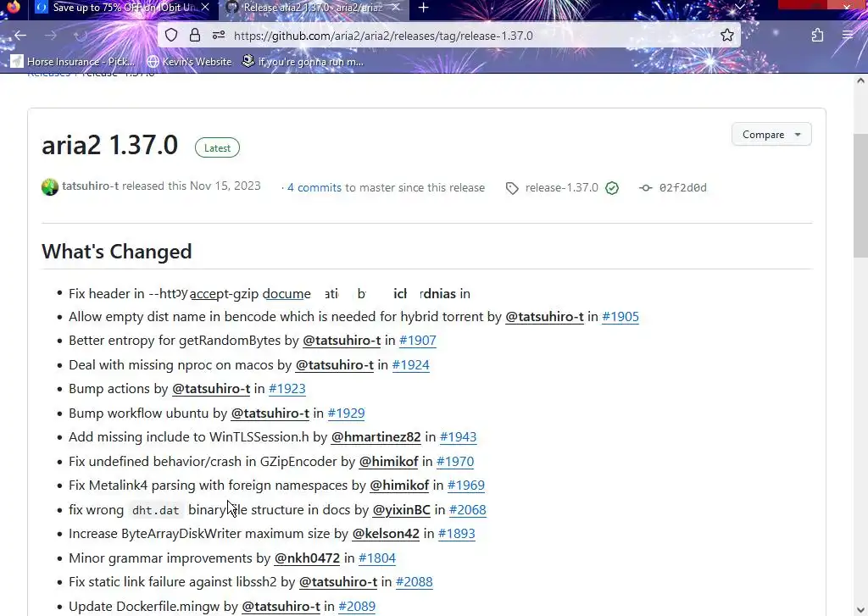Close the aria2 release tab

click(x=395, y=7)
